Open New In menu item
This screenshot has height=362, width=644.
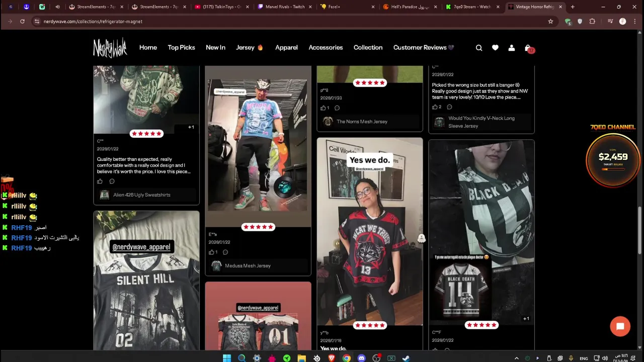[x=215, y=47]
